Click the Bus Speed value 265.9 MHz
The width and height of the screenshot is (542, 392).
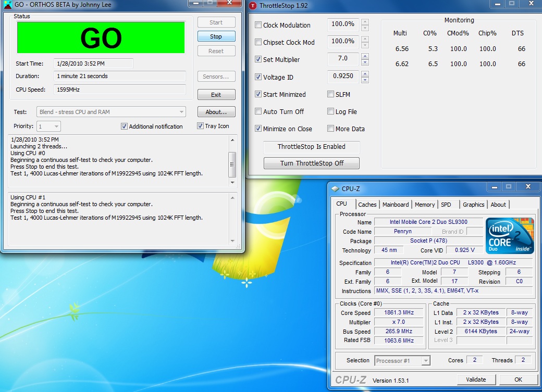(x=399, y=331)
